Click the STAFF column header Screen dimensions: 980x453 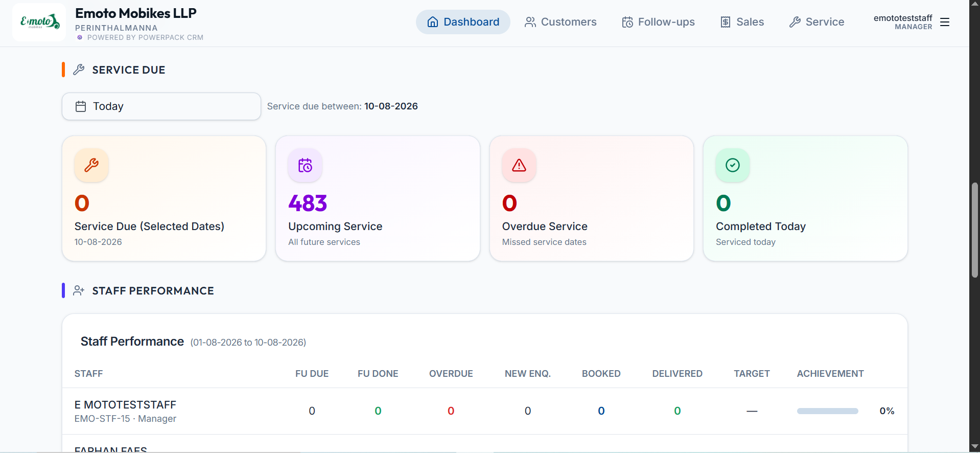point(89,374)
